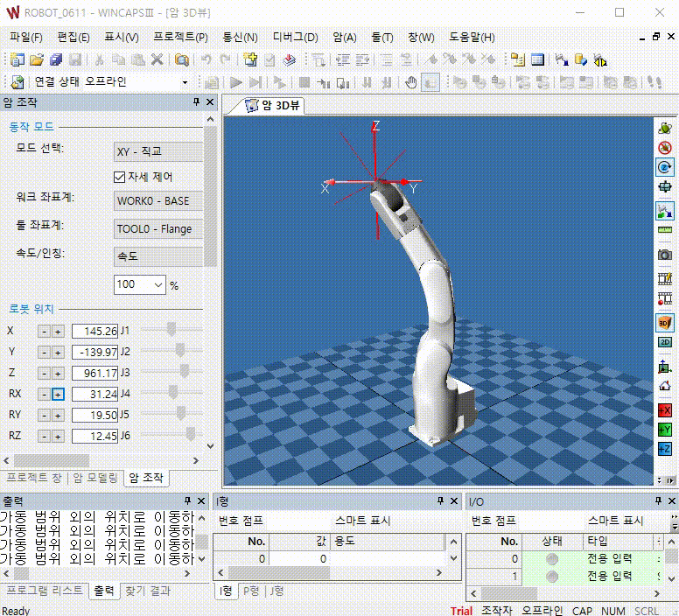Click the open folder toolbar icon

coord(37,59)
